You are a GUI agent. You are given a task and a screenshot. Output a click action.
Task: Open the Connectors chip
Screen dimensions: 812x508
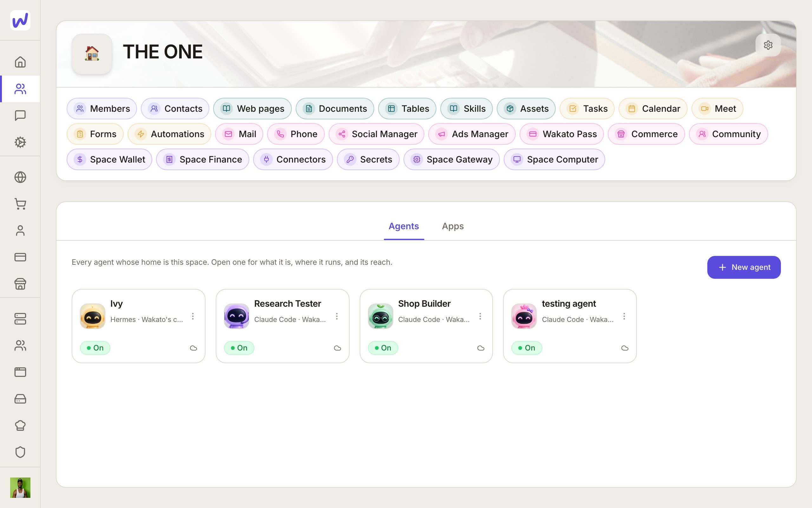point(293,159)
